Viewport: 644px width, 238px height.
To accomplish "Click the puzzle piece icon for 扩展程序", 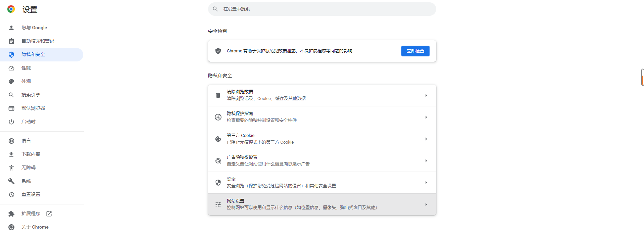I will pyautogui.click(x=11, y=214).
